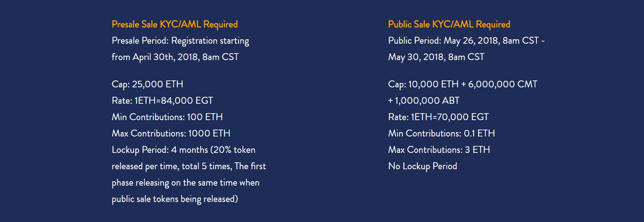Click the April 30th, 2018 presale date line

coord(175,57)
